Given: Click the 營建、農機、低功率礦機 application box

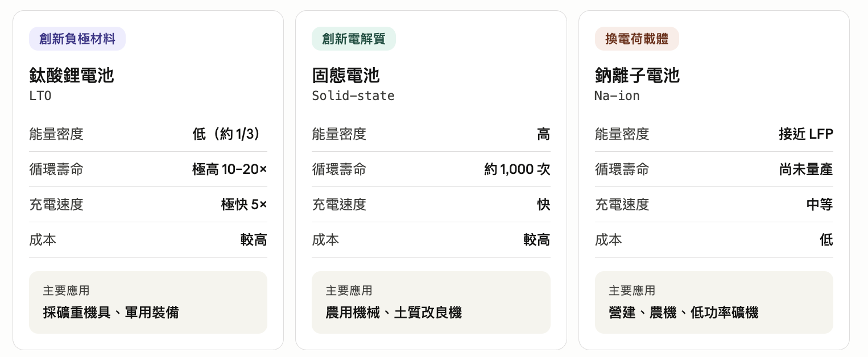Looking at the screenshot, I should [x=714, y=302].
